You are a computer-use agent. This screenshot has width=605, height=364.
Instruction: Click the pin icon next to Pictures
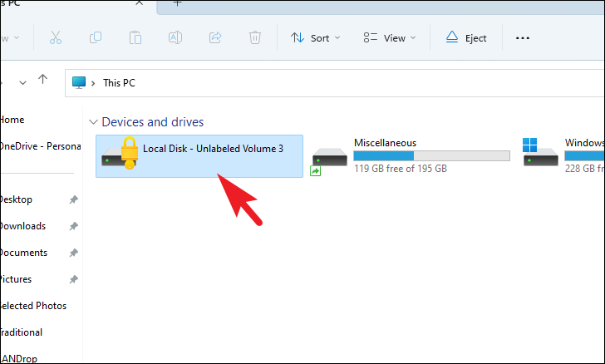tap(73, 279)
